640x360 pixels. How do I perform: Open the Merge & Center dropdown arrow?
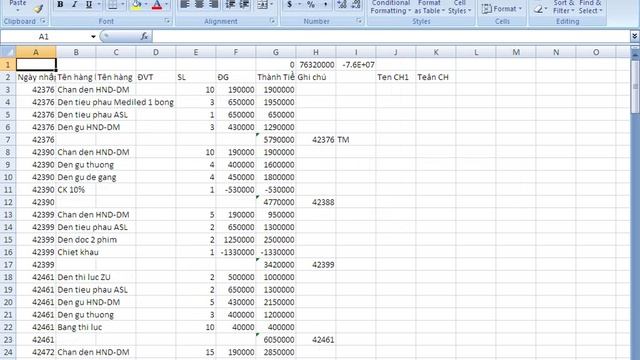tap(272, 5)
